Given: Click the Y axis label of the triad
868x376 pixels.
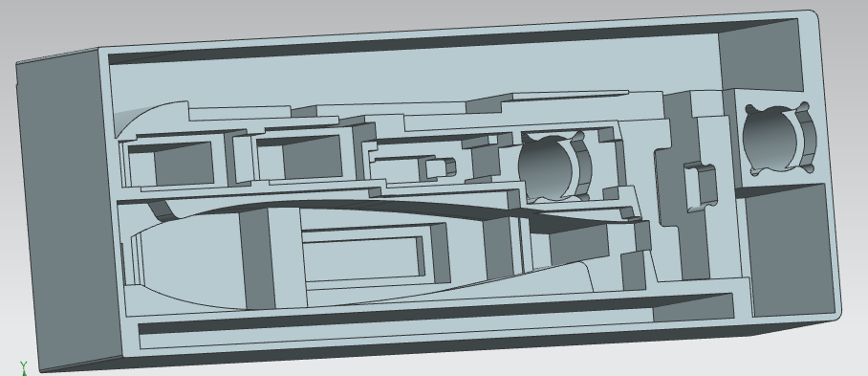Looking at the screenshot, I should click(x=23, y=365).
